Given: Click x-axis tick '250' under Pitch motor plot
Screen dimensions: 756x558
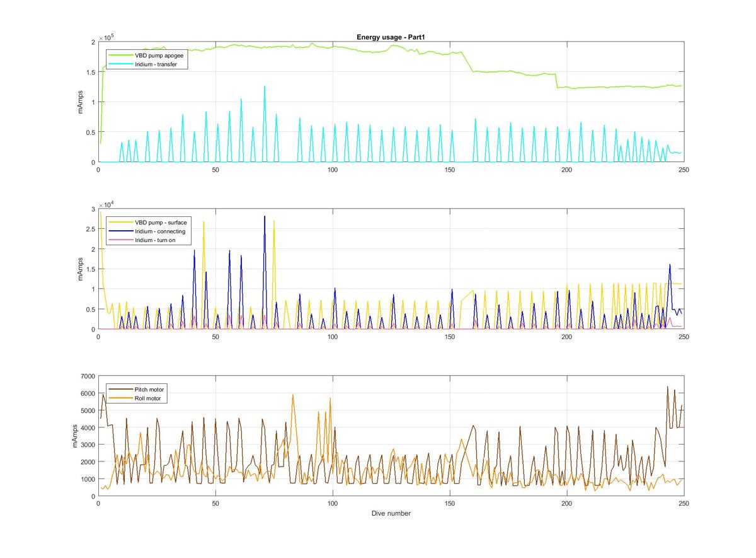Looking at the screenshot, I should click(x=684, y=504).
